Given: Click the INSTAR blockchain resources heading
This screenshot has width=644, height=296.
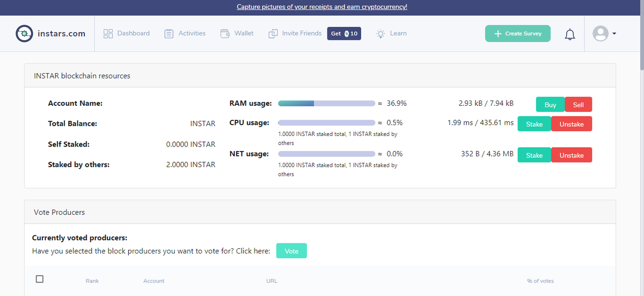Looking at the screenshot, I should tap(82, 76).
